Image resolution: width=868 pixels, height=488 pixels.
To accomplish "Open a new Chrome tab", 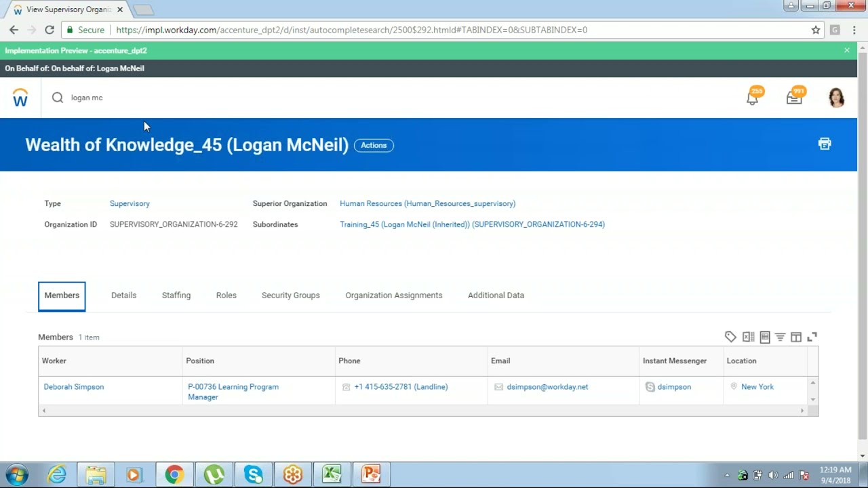I will (143, 9).
